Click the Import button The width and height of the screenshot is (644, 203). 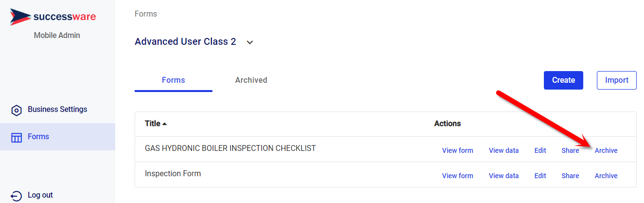[x=616, y=80]
